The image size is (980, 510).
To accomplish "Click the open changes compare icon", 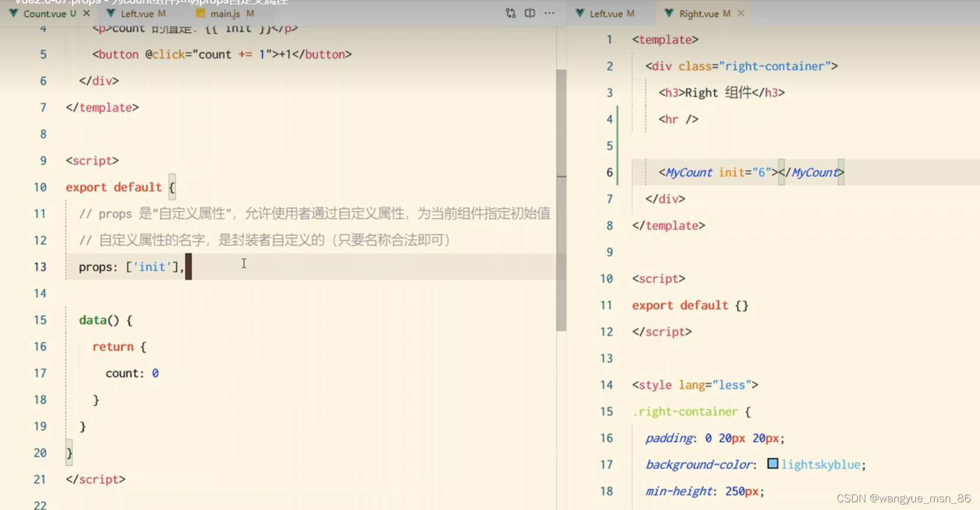I will 511,13.
